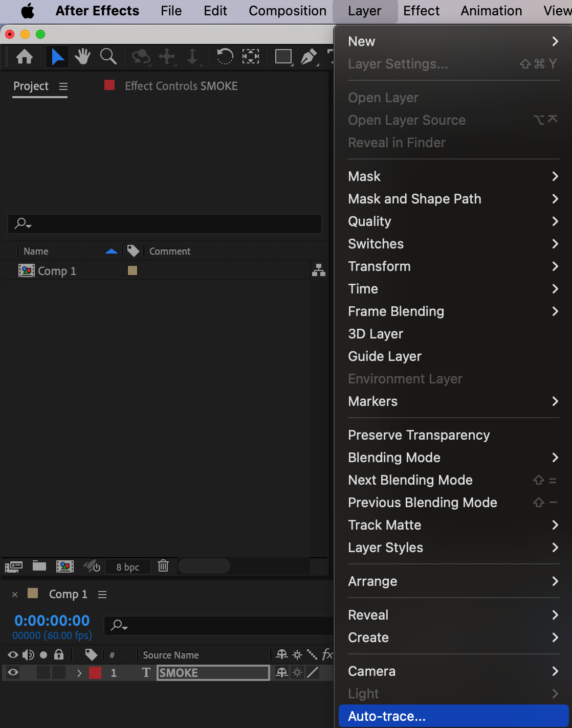Screen dimensions: 572x728
Task: Click the Home icon in toolbar
Action: click(25, 56)
